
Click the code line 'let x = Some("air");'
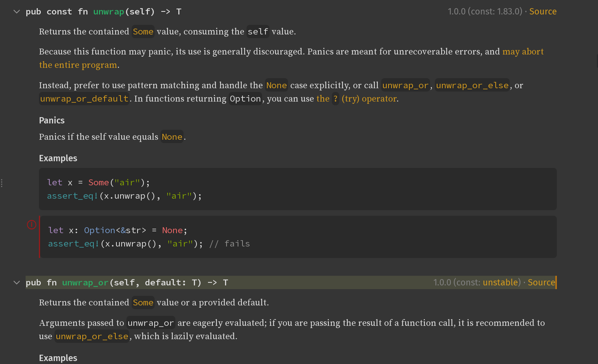point(98,182)
